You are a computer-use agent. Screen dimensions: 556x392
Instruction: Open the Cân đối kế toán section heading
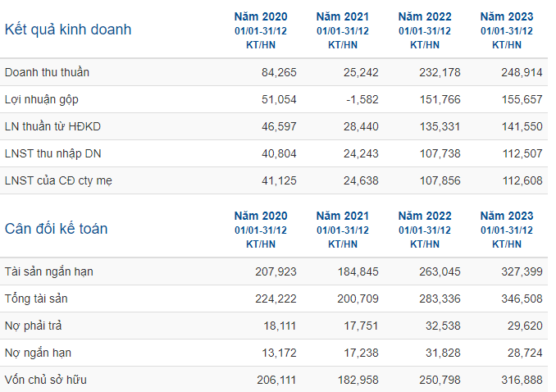click(56, 229)
